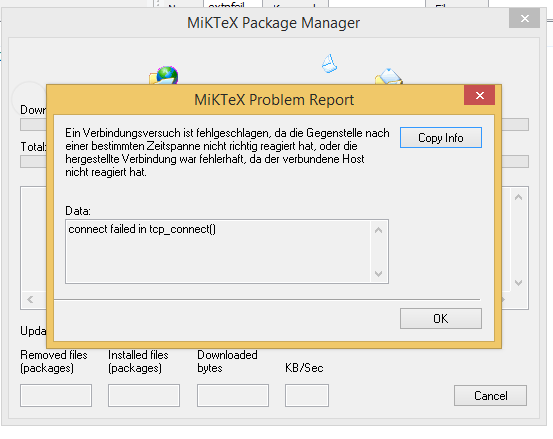Click the 'Data:' label
Viewport: 553px width, 439px height.
78,211
